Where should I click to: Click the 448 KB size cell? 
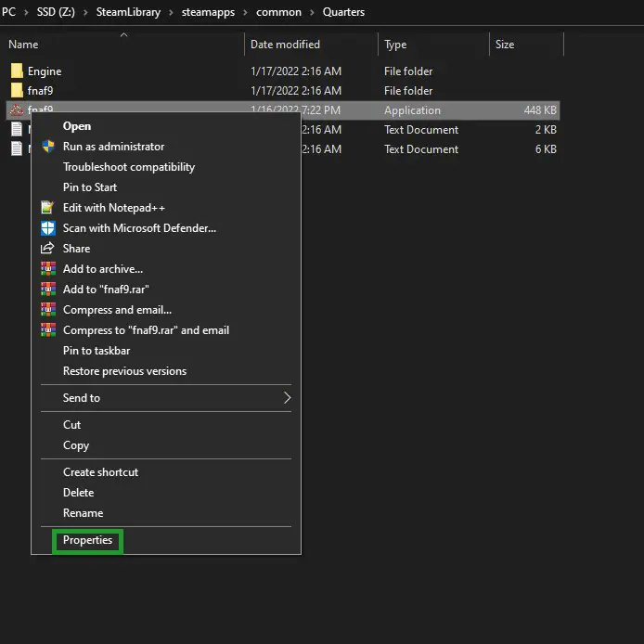(x=540, y=110)
